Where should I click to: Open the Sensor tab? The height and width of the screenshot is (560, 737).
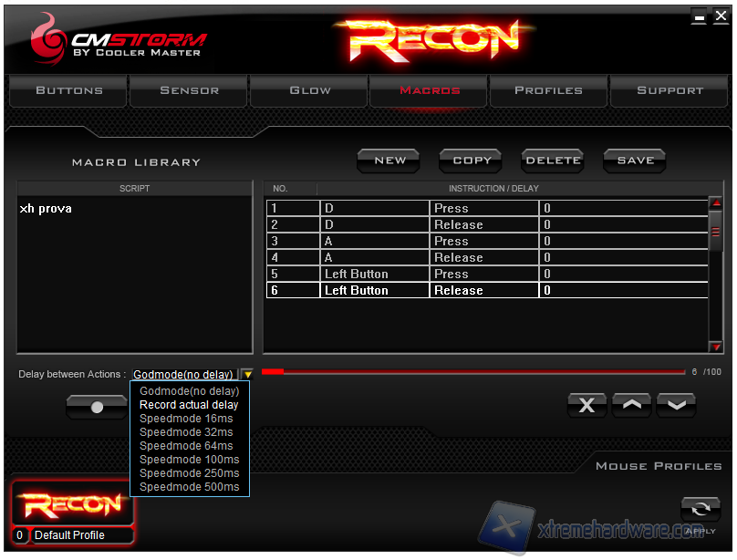click(189, 91)
